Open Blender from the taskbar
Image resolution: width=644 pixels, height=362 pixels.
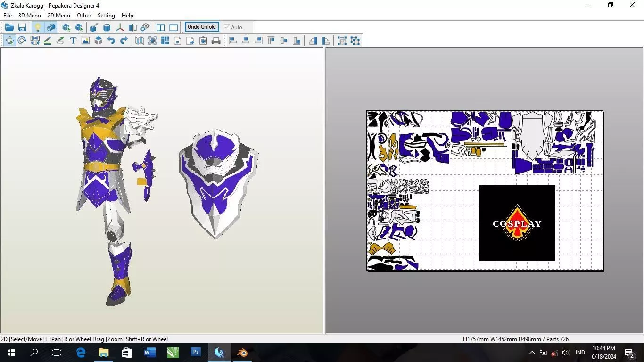click(x=242, y=353)
